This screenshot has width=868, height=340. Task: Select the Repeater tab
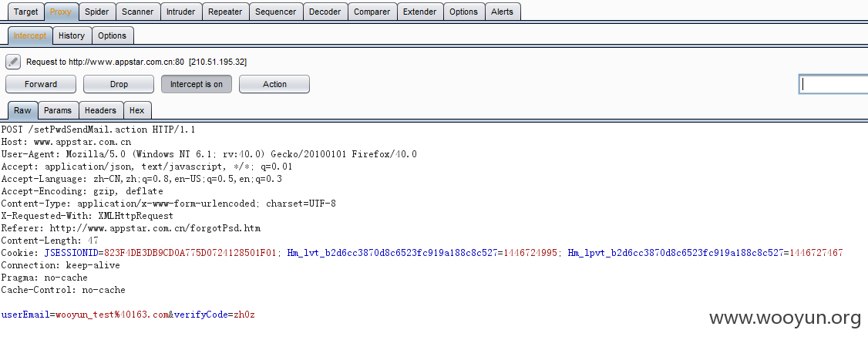click(x=225, y=12)
